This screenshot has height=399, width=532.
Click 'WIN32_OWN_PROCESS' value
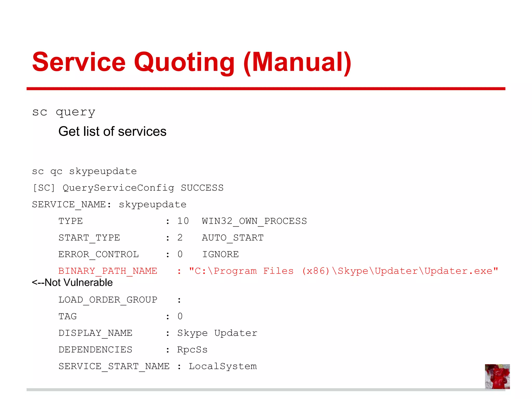(254, 221)
